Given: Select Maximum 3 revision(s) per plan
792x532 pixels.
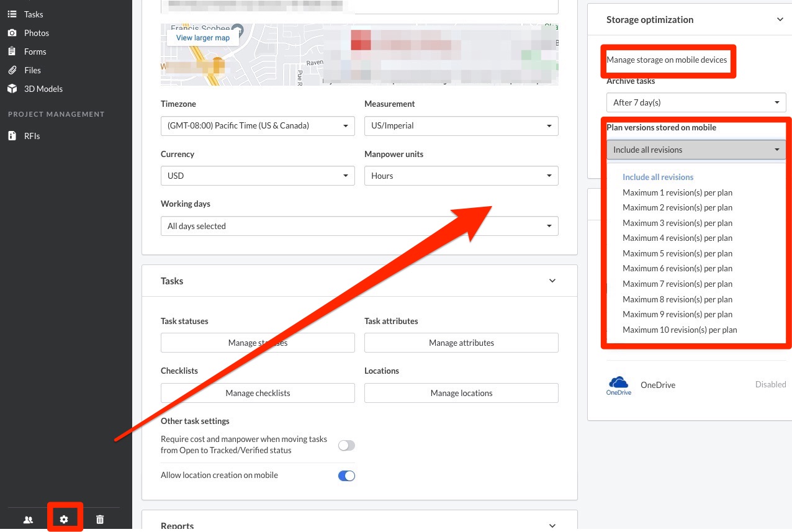Looking at the screenshot, I should 677,223.
